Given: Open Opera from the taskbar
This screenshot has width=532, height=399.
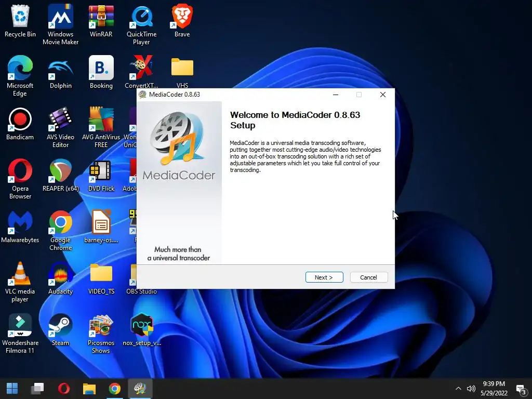Looking at the screenshot, I should (63, 389).
